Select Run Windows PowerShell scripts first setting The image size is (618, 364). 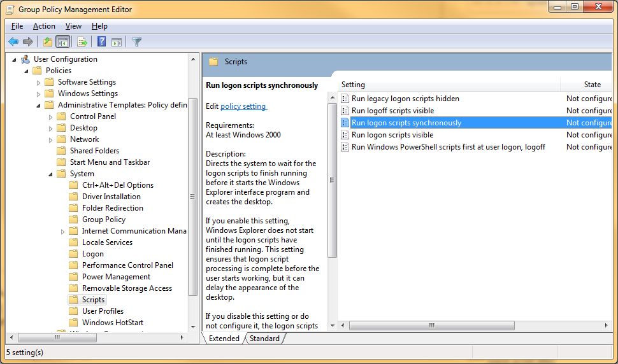pos(448,147)
